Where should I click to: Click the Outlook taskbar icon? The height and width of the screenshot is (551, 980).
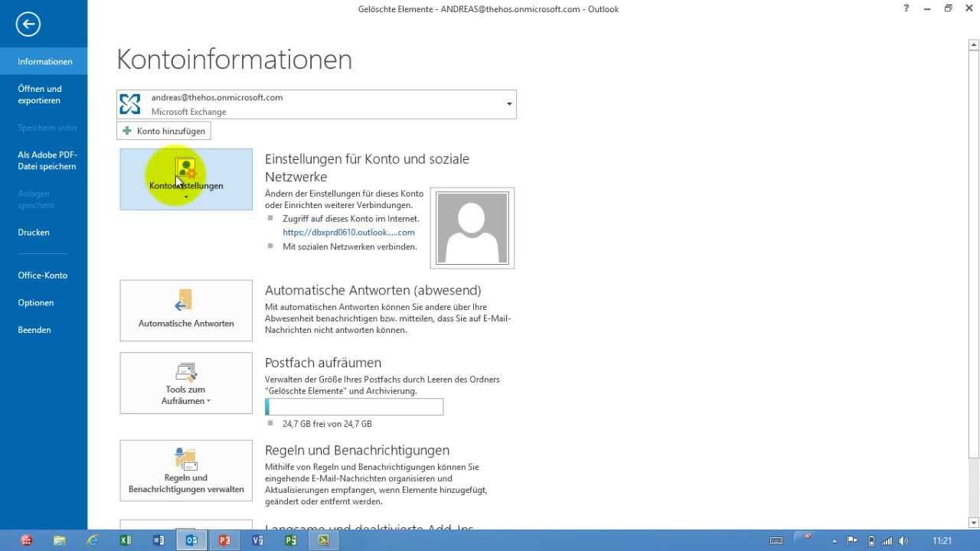[x=191, y=540]
